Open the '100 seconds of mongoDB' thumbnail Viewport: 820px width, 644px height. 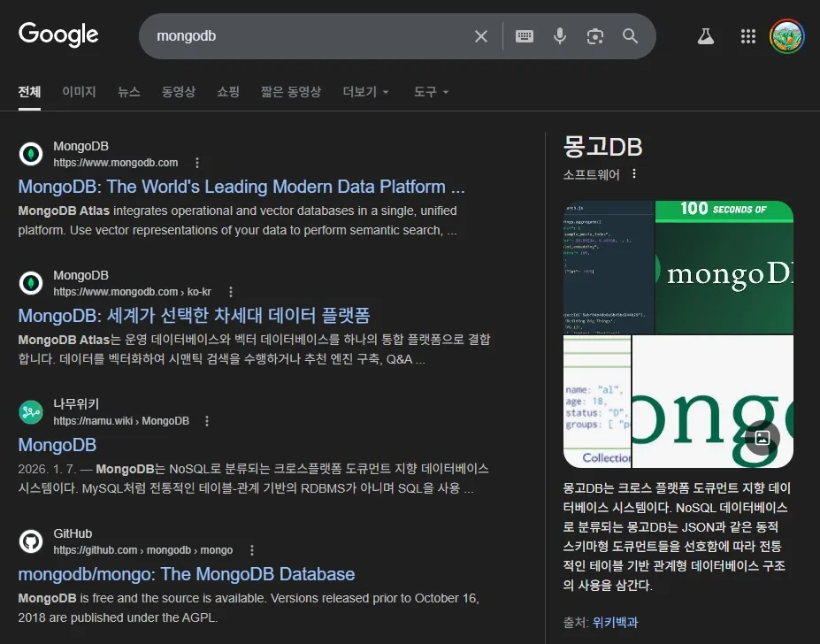pyautogui.click(x=724, y=267)
